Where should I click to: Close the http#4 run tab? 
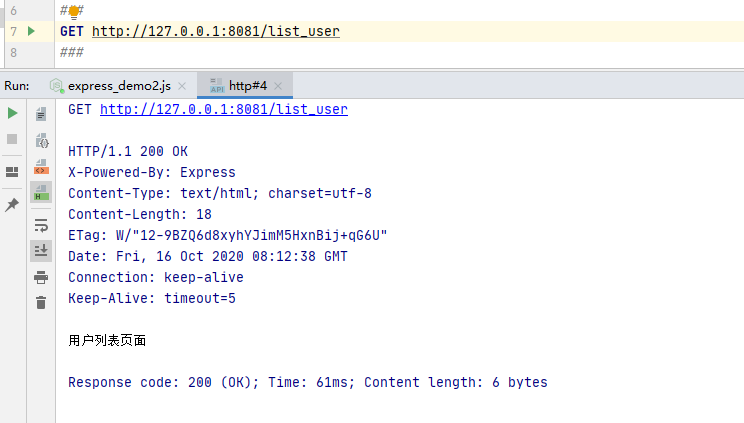(278, 86)
